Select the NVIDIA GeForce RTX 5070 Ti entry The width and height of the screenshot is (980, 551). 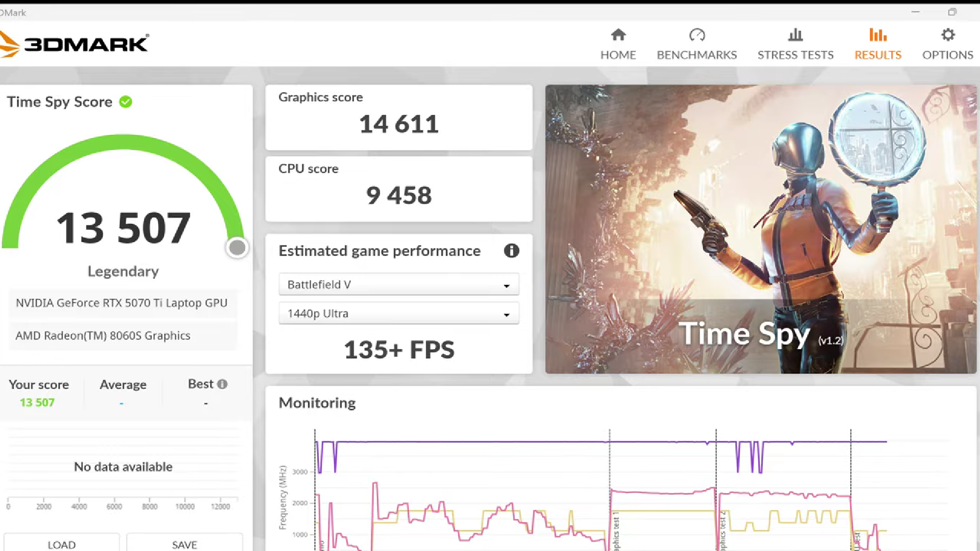click(121, 303)
